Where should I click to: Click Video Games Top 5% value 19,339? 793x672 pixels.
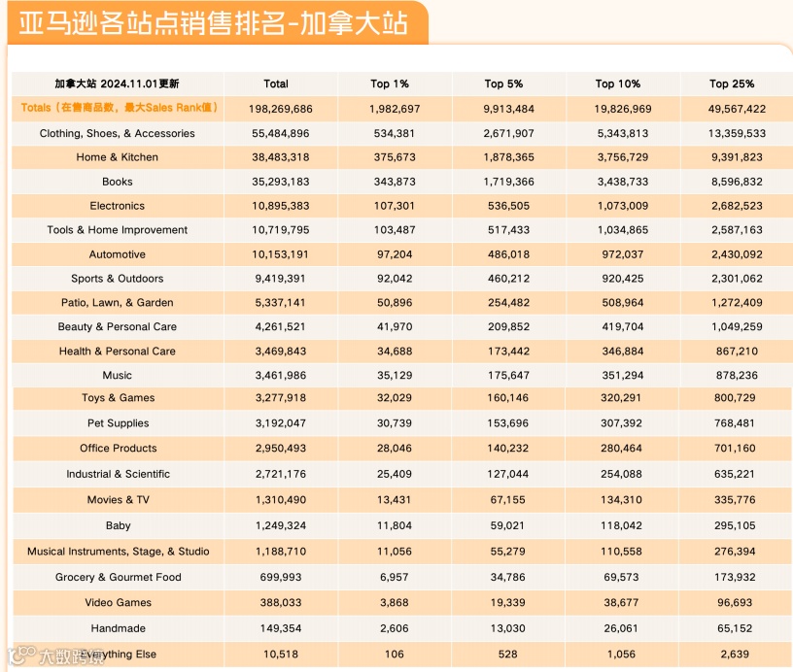507,602
